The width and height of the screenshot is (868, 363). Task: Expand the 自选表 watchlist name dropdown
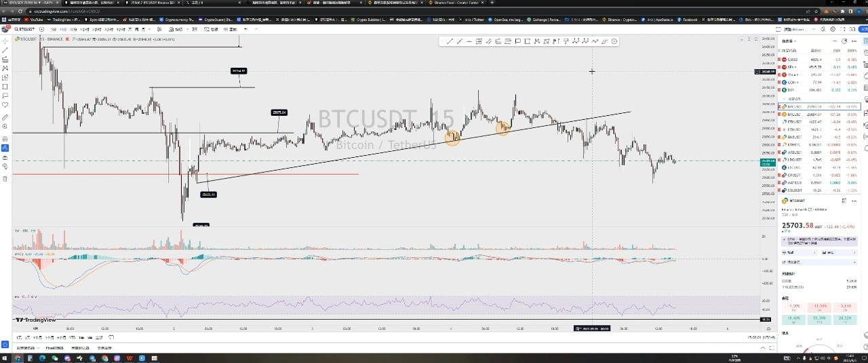pyautogui.click(x=789, y=41)
